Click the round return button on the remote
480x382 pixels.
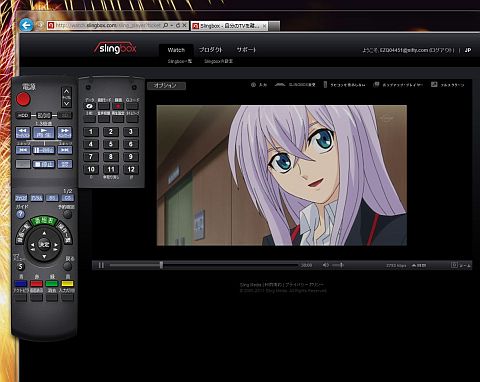click(x=68, y=266)
